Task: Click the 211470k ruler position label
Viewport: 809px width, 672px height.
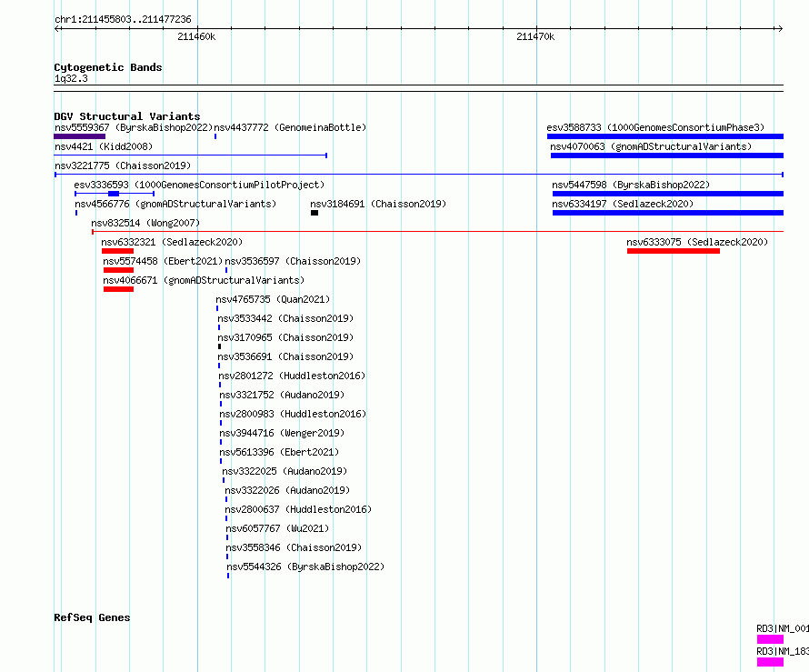Action: point(535,36)
